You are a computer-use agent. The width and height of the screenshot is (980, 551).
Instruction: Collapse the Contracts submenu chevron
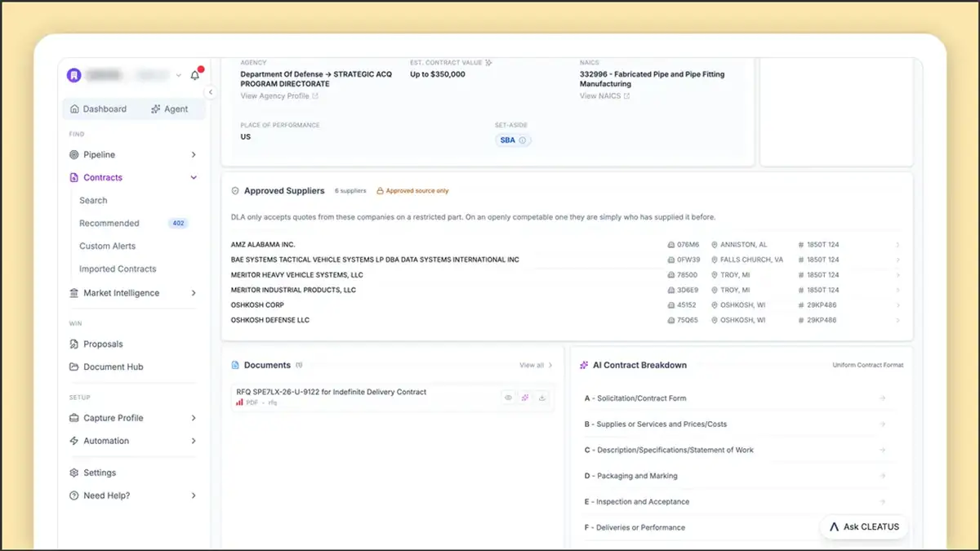pos(194,177)
